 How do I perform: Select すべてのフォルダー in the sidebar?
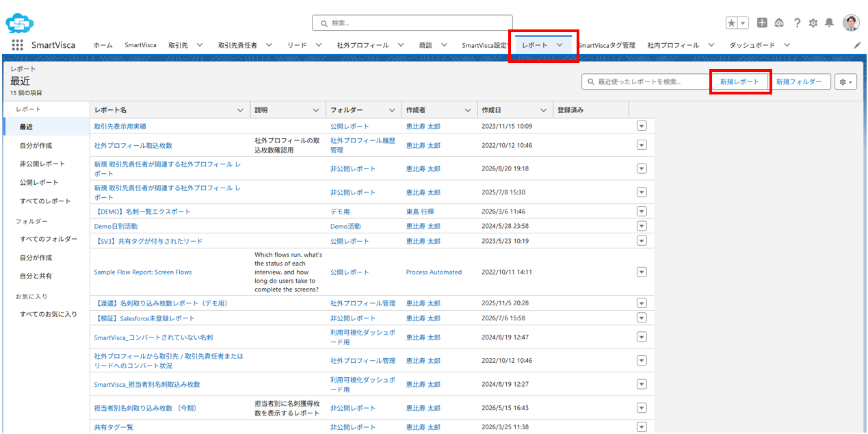49,239
